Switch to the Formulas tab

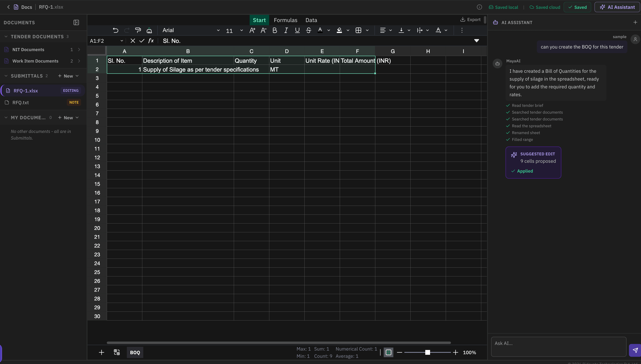tap(286, 20)
